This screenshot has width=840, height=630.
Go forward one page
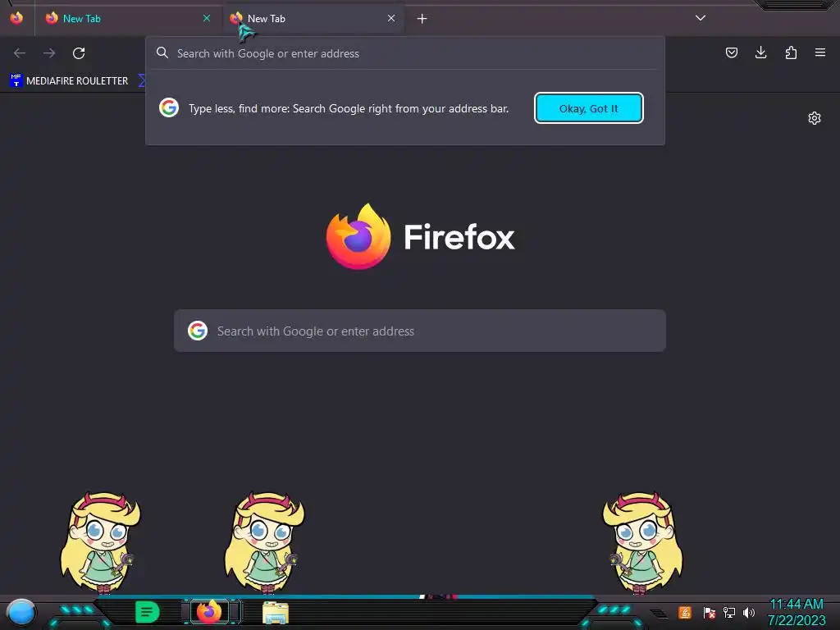[49, 53]
